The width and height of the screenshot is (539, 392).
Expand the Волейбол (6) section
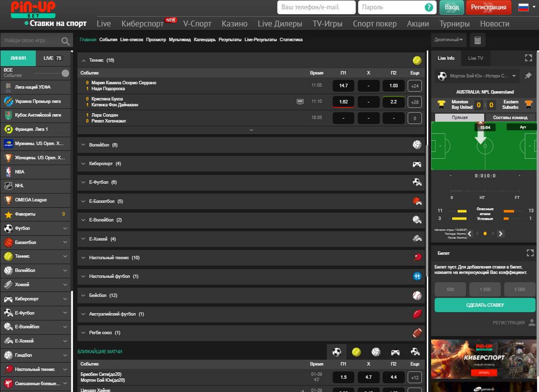103,145
